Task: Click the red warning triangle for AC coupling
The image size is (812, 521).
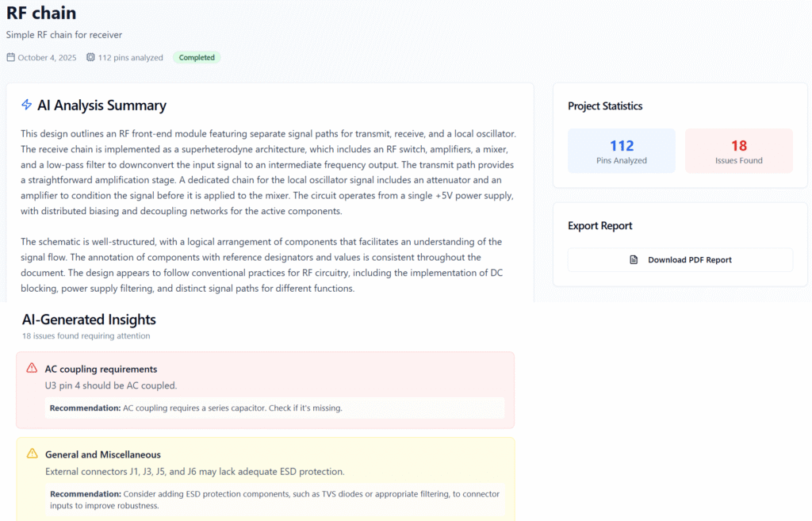Action: tap(32, 368)
